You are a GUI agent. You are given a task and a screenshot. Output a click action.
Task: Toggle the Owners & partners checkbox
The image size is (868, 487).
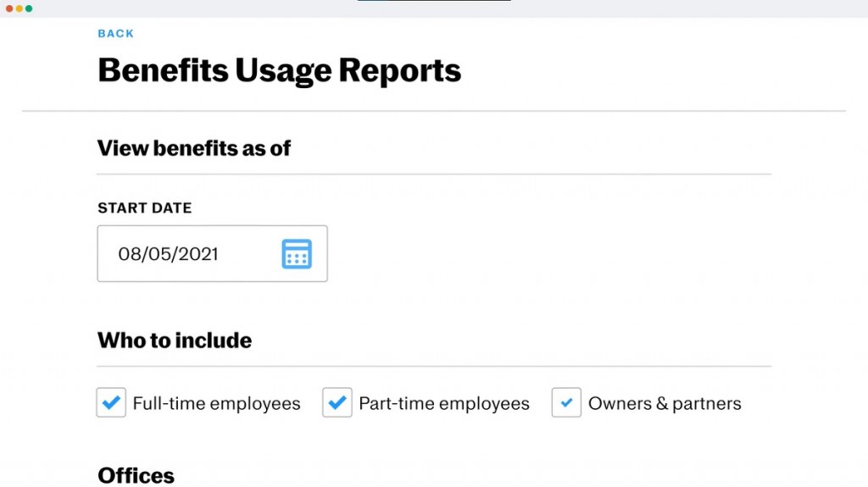coord(566,402)
